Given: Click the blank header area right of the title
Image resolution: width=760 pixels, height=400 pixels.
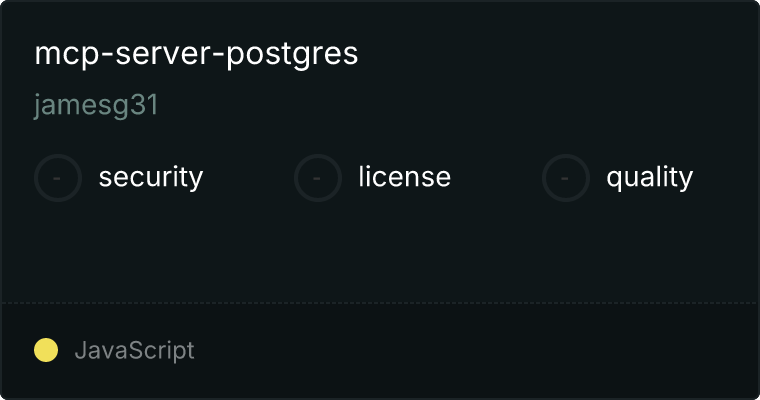Looking at the screenshot, I should click(x=557, y=53).
